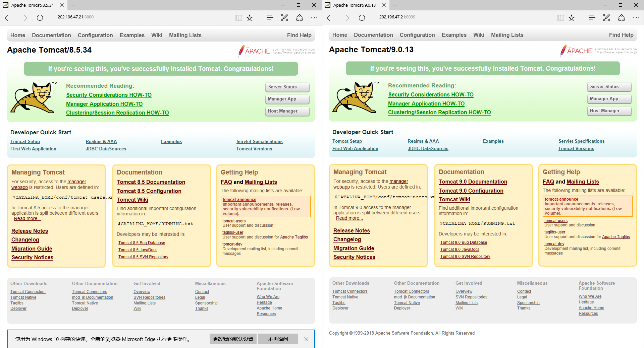Select Documentation in Tomcat 8.5.34 navigation bar
The image size is (644, 348).
[51, 35]
